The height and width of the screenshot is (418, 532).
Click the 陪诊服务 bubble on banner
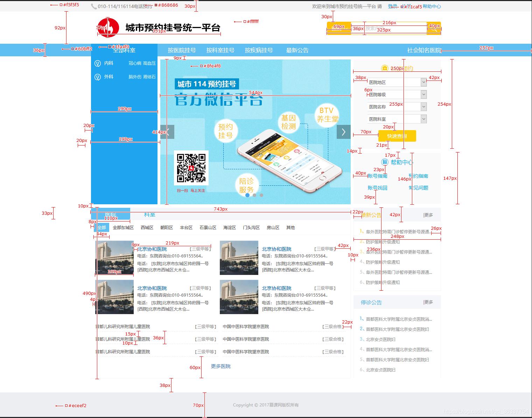point(247,185)
